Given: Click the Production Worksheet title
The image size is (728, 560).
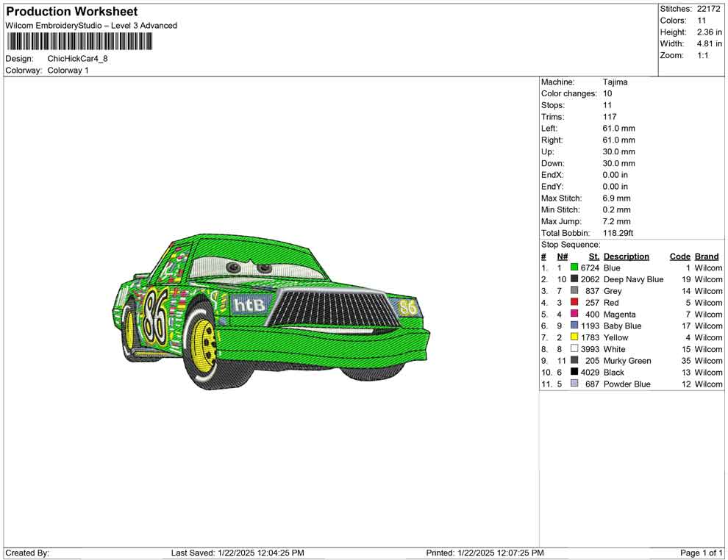Looking at the screenshot, I should (72, 12).
